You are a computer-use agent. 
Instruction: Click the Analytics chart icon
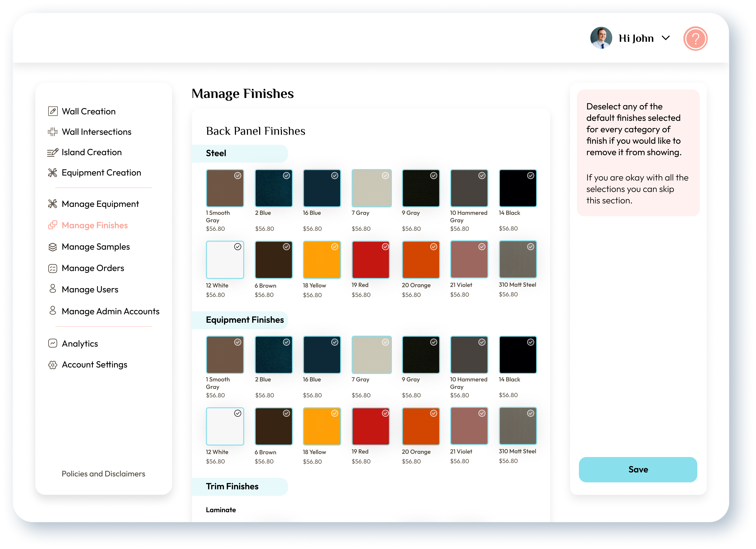tap(53, 343)
